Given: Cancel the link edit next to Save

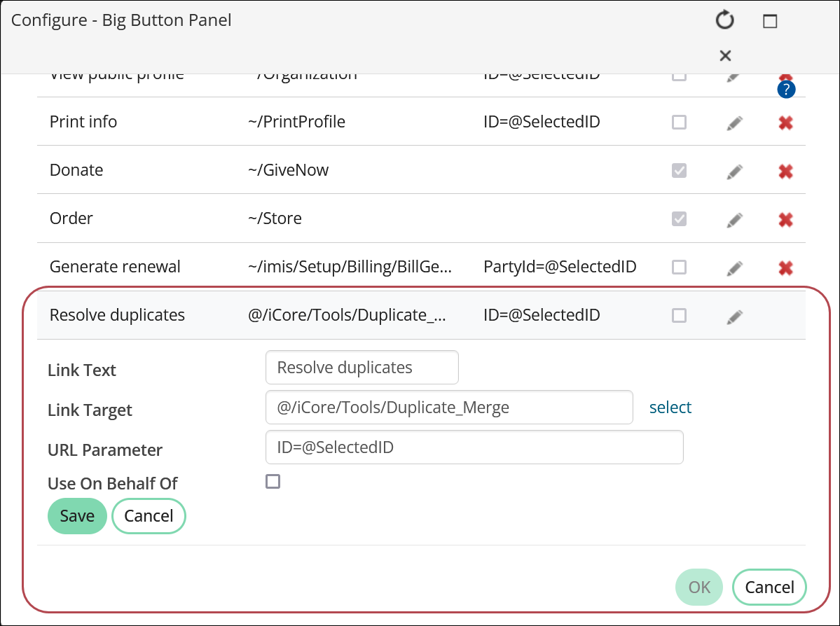Looking at the screenshot, I should pos(149,516).
